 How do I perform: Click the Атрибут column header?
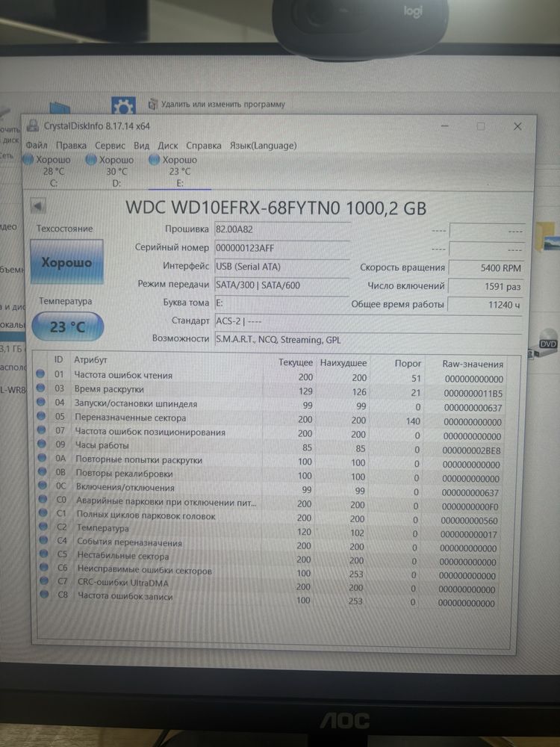click(90, 360)
